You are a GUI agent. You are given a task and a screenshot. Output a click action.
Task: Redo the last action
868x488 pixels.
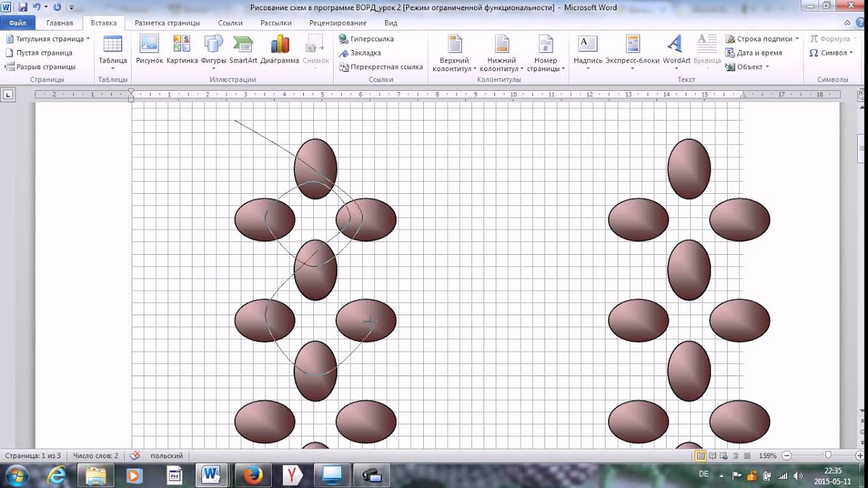[x=56, y=7]
